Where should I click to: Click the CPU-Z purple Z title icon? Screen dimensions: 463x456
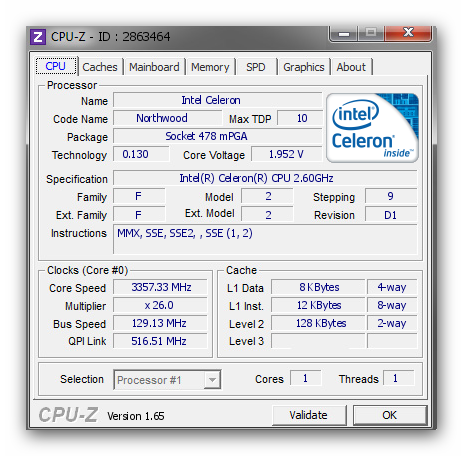click(38, 37)
